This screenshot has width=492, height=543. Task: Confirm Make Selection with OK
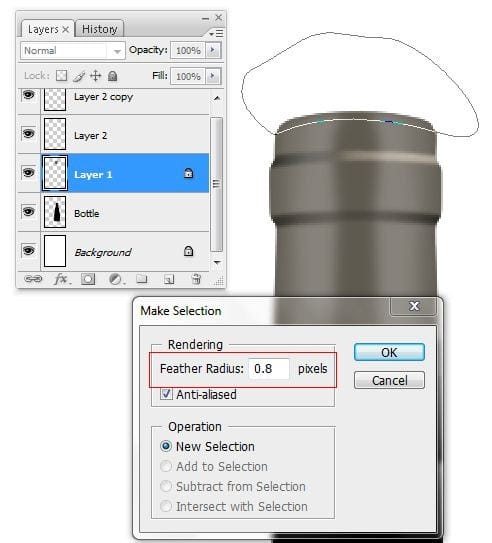click(x=389, y=352)
